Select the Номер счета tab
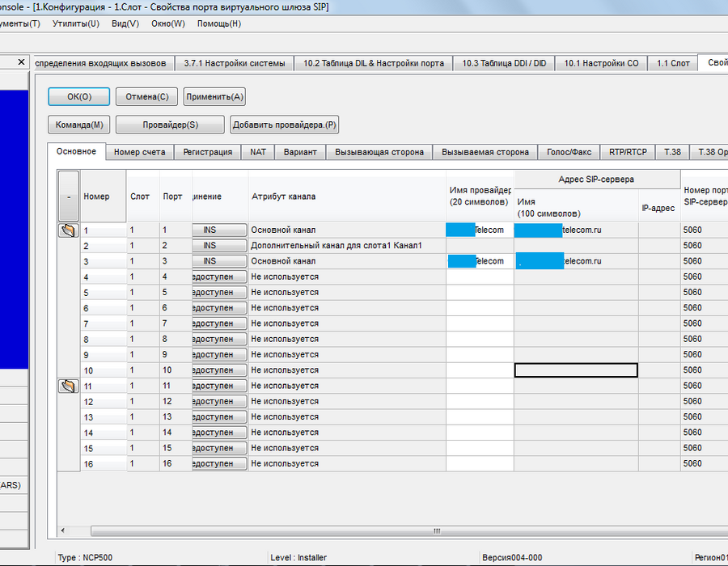 140,152
